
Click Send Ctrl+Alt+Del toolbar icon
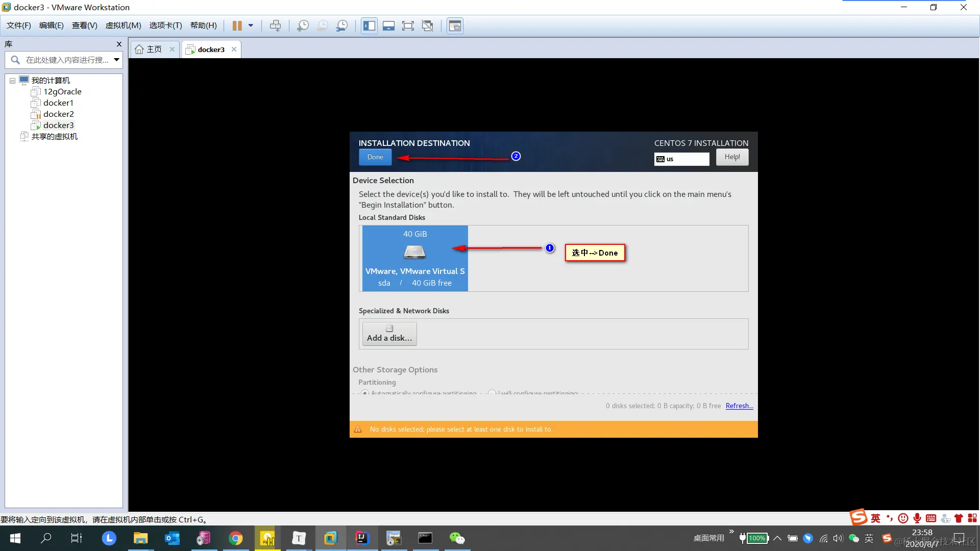coord(275,26)
